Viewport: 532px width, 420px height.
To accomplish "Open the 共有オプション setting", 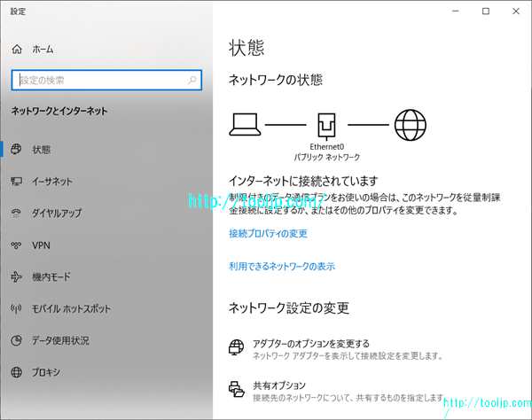I will tap(279, 385).
